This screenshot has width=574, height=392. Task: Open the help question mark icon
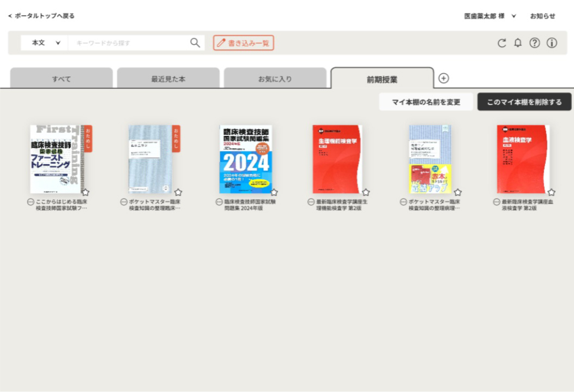534,43
